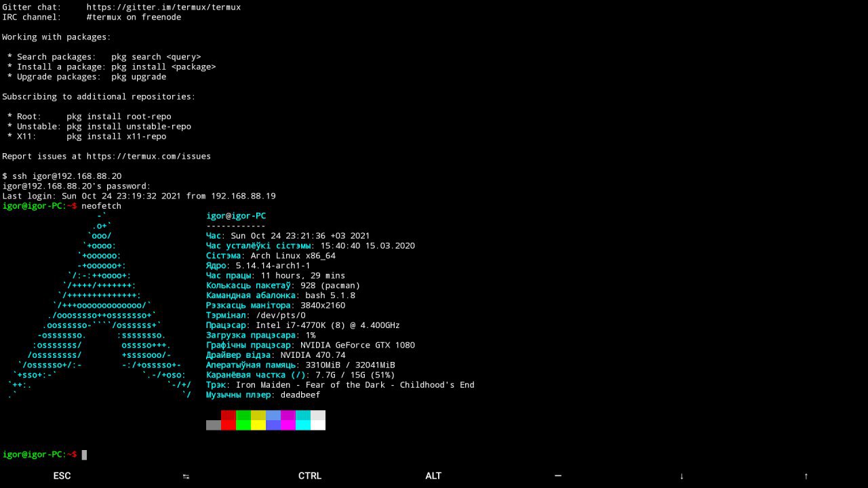Click the 'Час: Sun Oct 24 23:21:36' line
Viewport: 868px width, 488px height.
pos(288,236)
